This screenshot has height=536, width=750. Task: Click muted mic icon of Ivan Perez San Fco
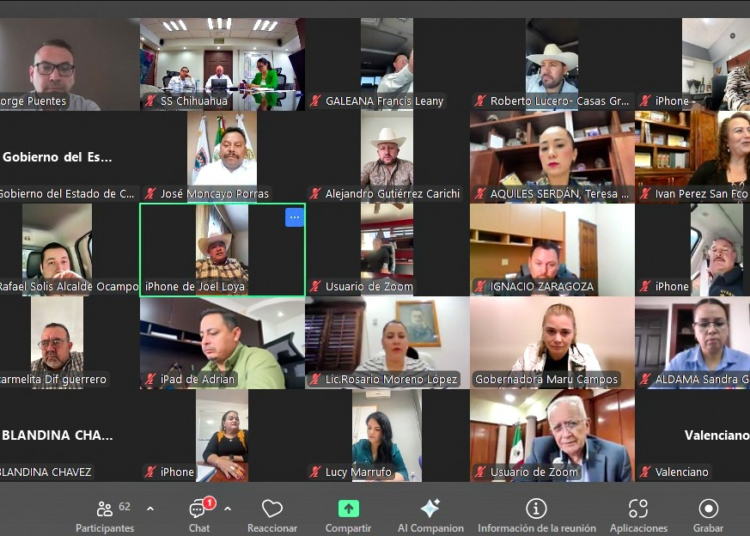tap(645, 194)
